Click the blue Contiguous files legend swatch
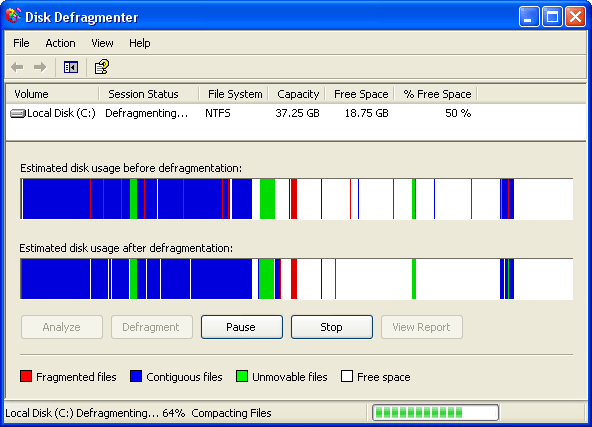Screen dimensions: 592x427 136,376
